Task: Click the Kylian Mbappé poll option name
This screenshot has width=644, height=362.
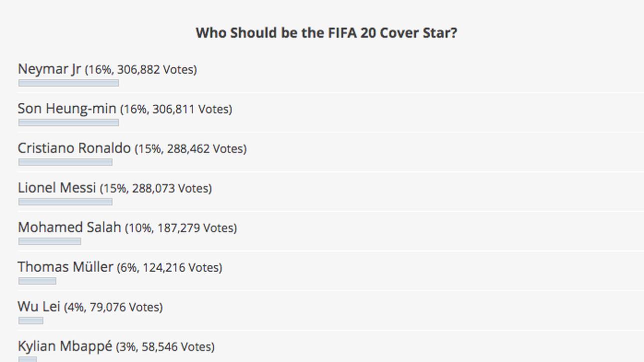Action: tap(65, 346)
